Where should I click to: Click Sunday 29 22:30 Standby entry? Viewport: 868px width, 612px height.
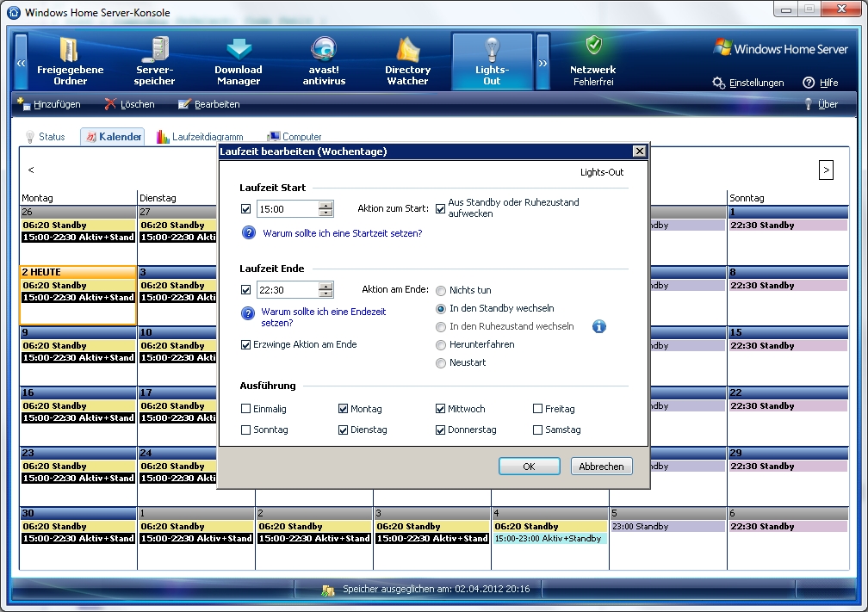[x=788, y=466]
